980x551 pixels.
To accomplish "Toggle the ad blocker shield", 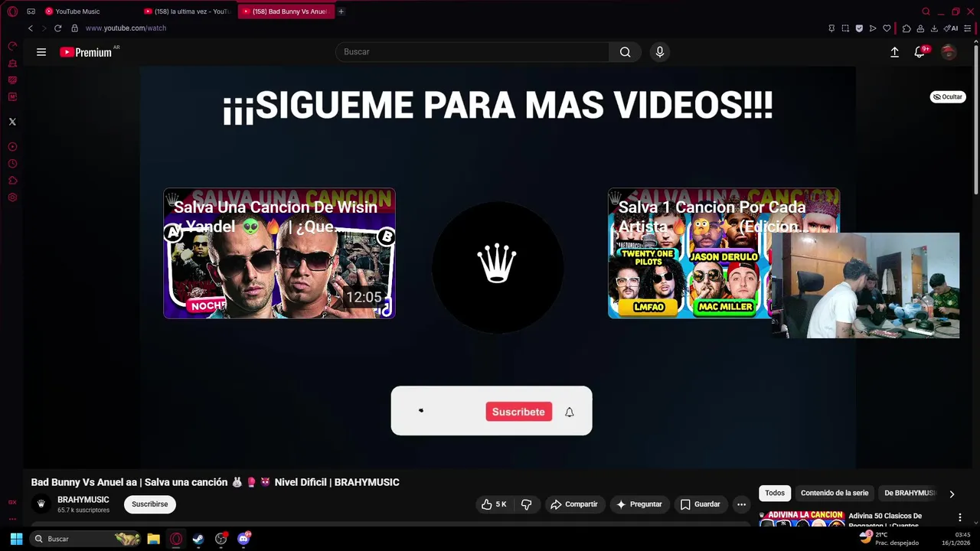I will tap(859, 28).
